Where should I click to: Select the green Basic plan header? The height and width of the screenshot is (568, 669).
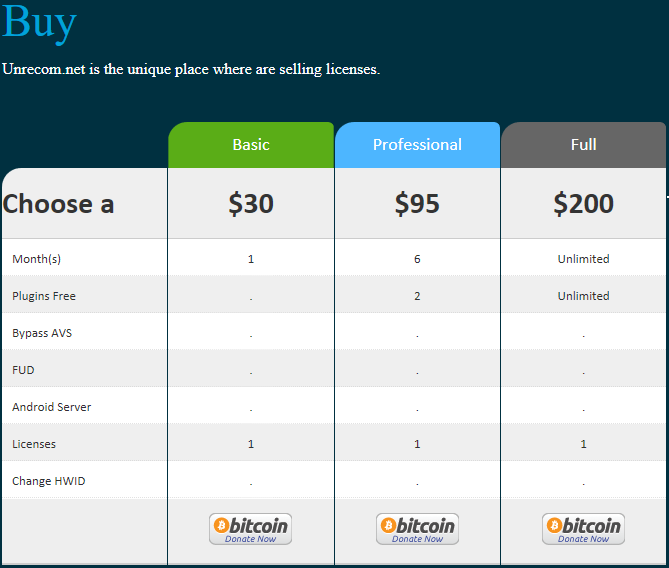[251, 145]
